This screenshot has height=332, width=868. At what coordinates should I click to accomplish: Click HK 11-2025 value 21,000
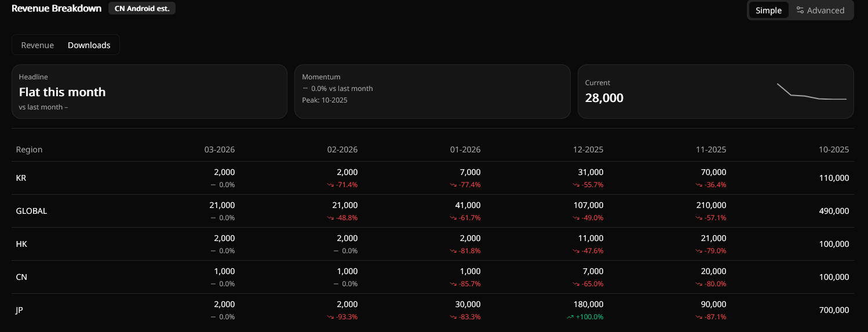point(713,238)
